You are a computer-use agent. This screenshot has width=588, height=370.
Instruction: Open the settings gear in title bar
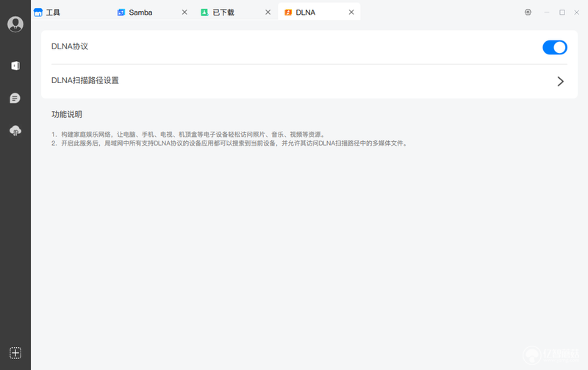click(x=528, y=13)
